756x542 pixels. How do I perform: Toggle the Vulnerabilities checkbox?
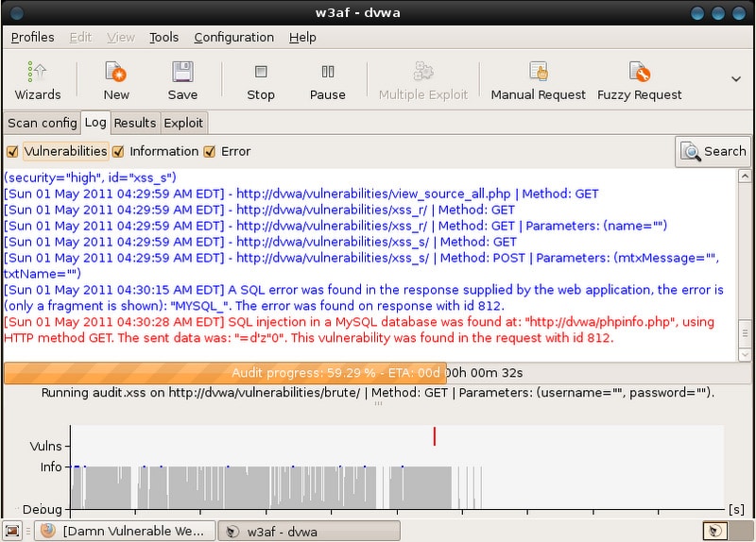12,151
